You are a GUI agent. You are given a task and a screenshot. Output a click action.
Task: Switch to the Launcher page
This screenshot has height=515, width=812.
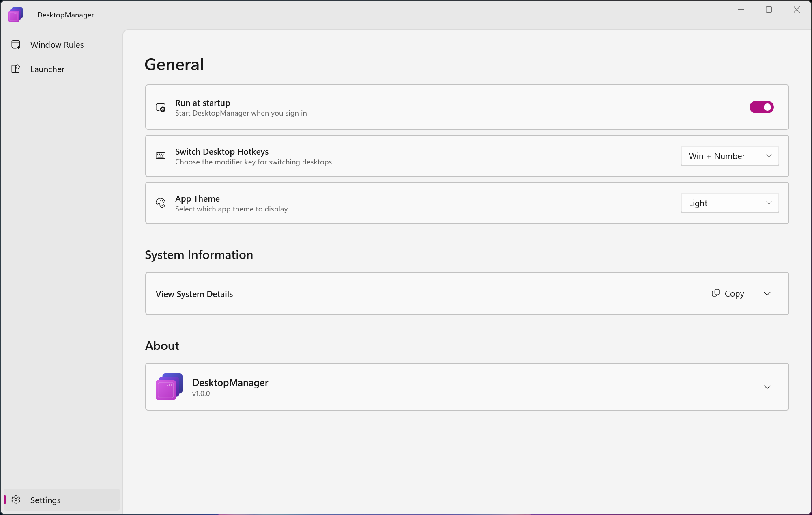point(47,69)
